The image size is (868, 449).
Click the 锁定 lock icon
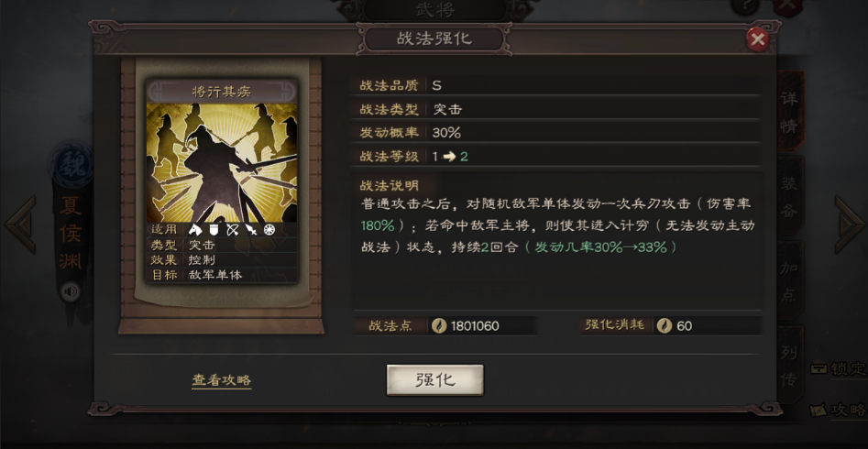(819, 368)
